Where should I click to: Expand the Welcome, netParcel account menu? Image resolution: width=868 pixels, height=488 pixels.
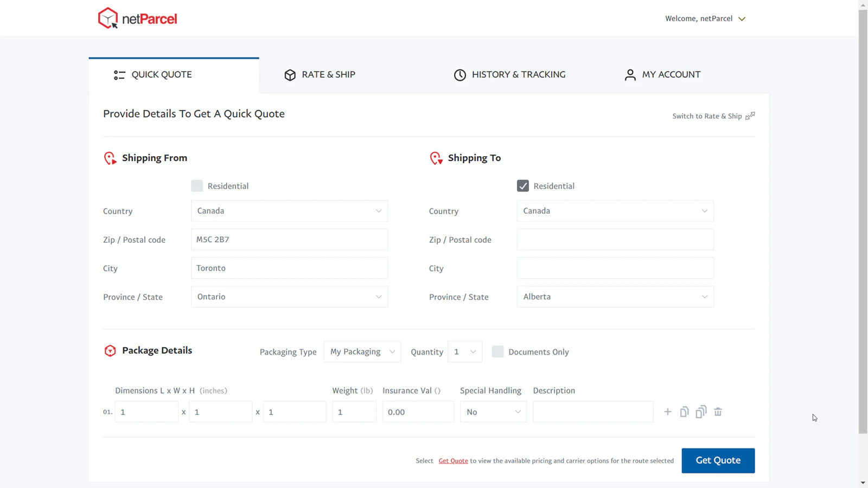(x=705, y=18)
